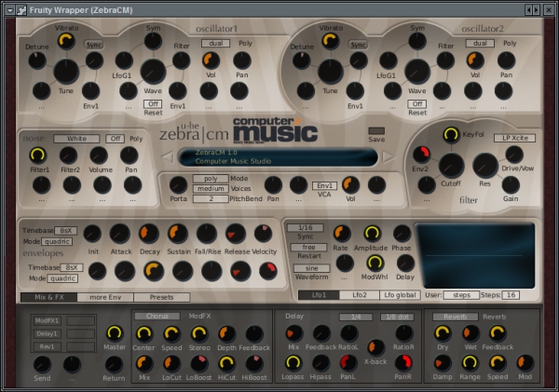This screenshot has width=559, height=392.
Task: Switch to the Mix & FX tab
Action: coord(49,297)
